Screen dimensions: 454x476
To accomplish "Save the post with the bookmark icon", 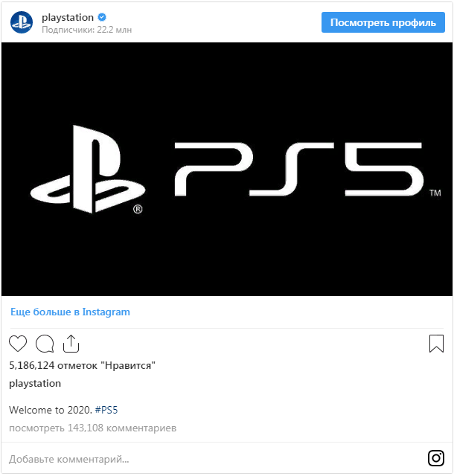I will [x=436, y=344].
